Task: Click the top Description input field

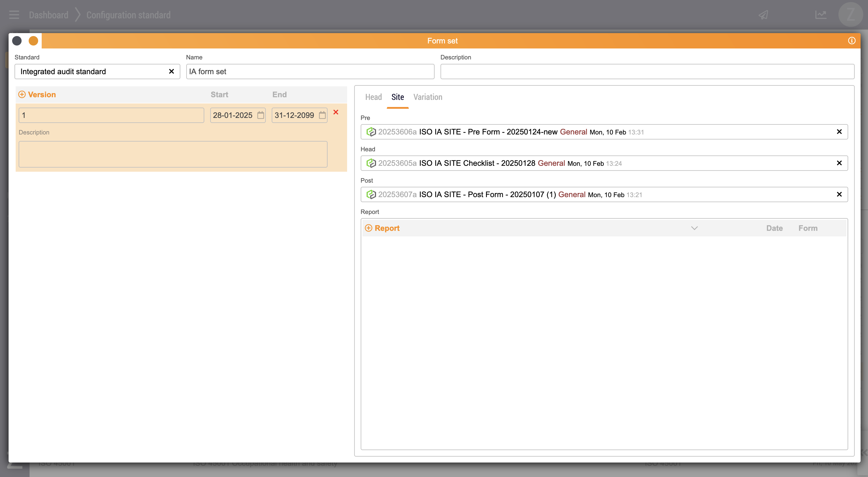Action: point(647,72)
